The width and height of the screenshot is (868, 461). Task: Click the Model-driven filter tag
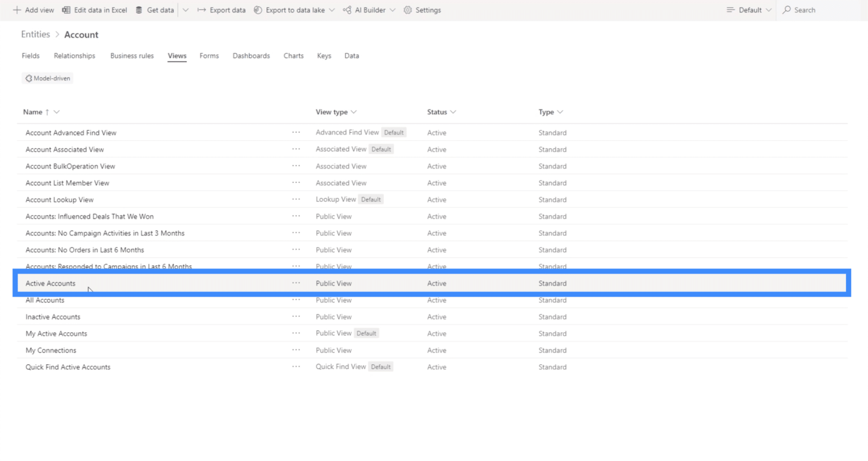47,78
